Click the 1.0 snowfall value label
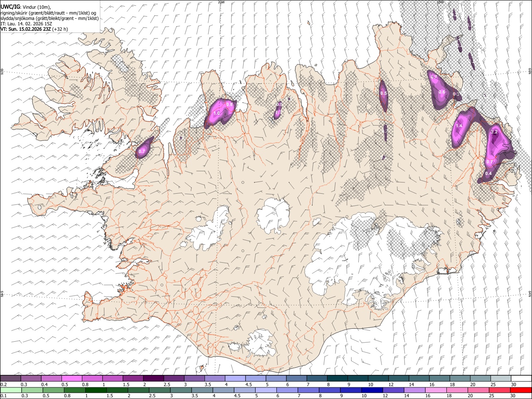This screenshot has height=399, width=532. [217, 113]
